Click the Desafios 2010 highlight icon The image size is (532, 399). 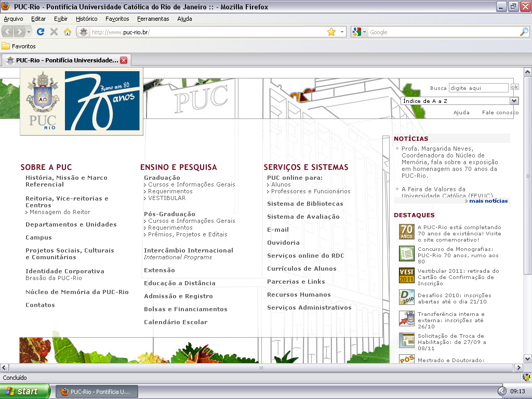[x=406, y=297]
